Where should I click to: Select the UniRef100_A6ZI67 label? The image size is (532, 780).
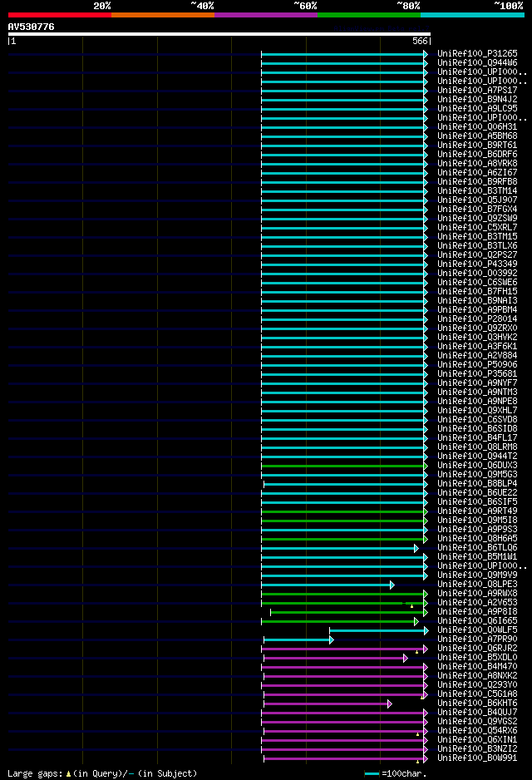tap(477, 173)
